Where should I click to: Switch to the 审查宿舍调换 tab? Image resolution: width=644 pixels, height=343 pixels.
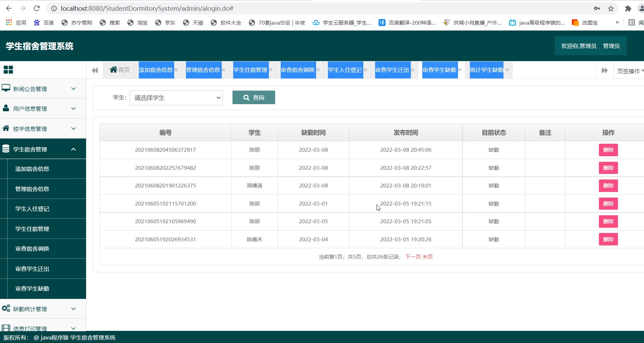pyautogui.click(x=298, y=70)
